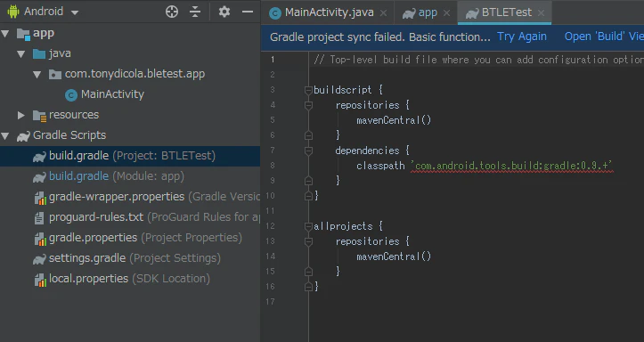The width and height of the screenshot is (644, 342).
Task: Fold the allprojects block on line 12
Action: (308, 226)
